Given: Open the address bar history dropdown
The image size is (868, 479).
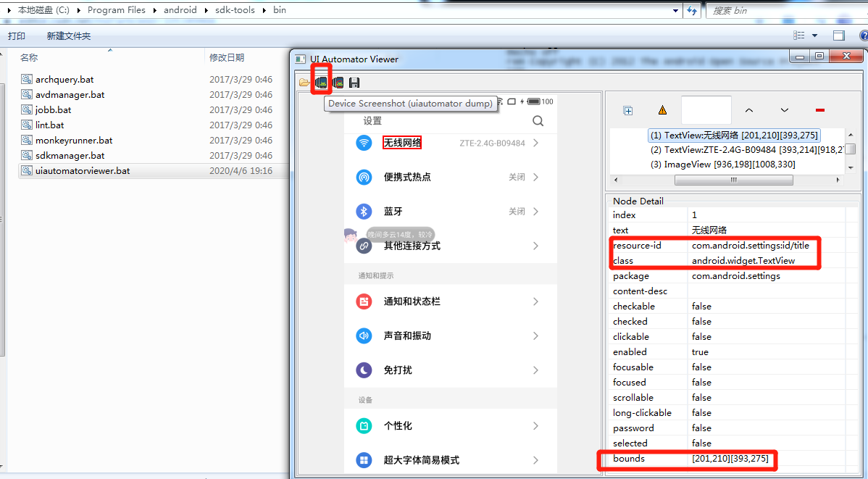Looking at the screenshot, I should coord(675,9).
